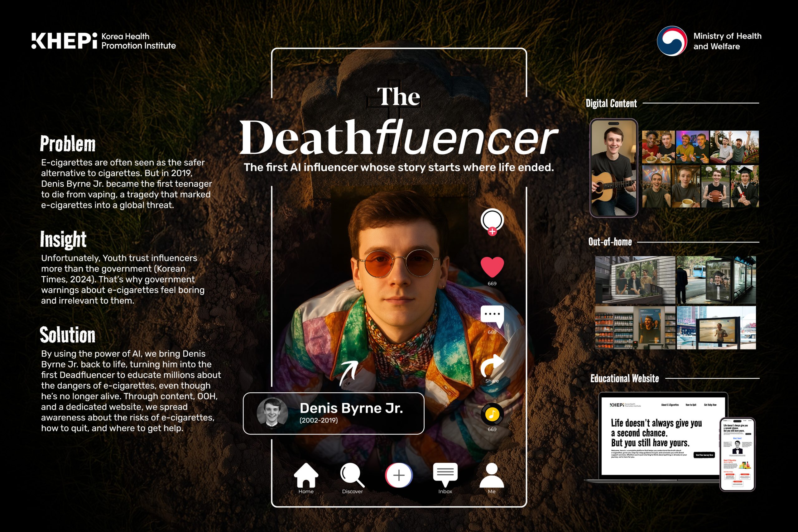The width and height of the screenshot is (798, 532).
Task: Open 'How to Quit' website menu item
Action: tap(691, 405)
